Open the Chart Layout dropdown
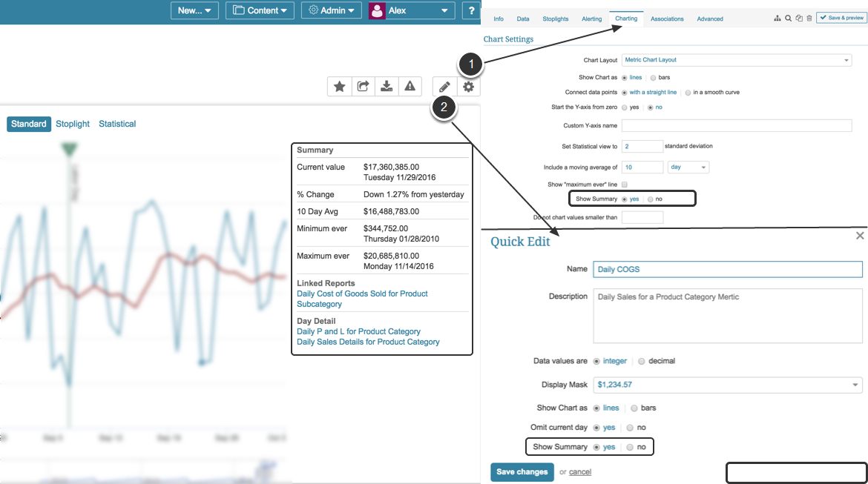The image size is (868, 484). point(737,60)
